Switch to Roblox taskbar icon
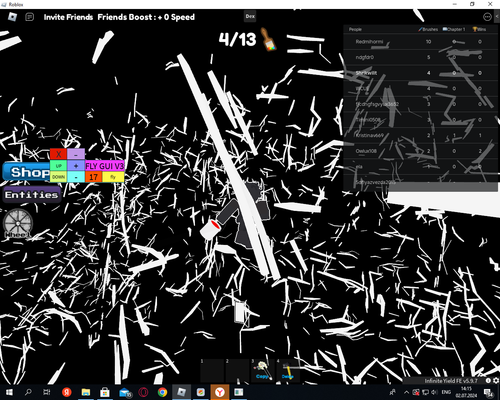Viewport: 500px width, 400px height. click(181, 392)
